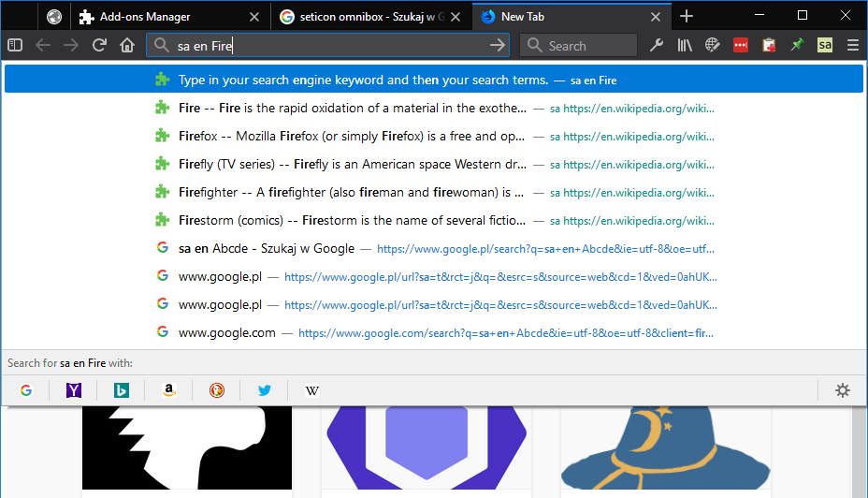Open the home page
Screen dimensions: 868x498
(127, 45)
